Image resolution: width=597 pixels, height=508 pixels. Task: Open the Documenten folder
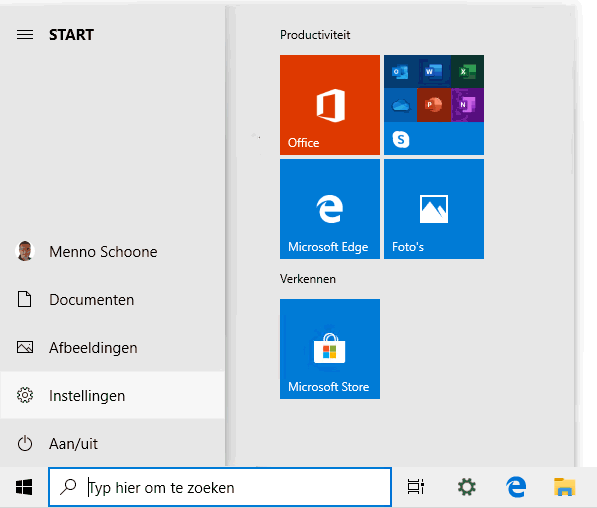(112, 300)
